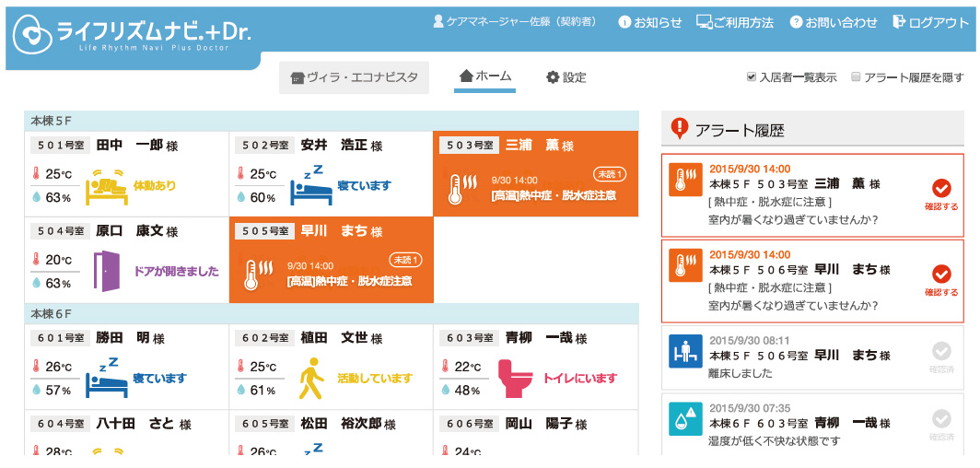980x468 pixels.
Task: Click the Life Rhythm Navi +Dr. logo
Action: (x=132, y=36)
